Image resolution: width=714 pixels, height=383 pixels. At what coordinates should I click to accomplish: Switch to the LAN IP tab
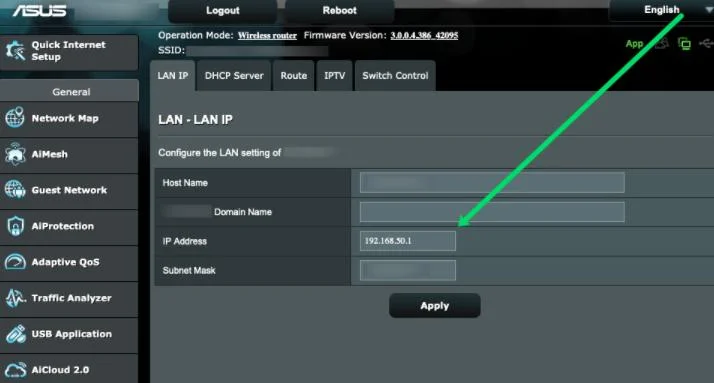[173, 76]
